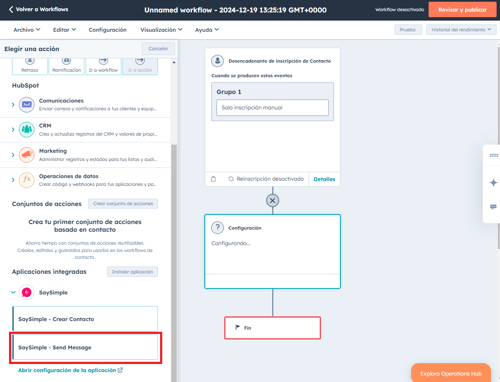
Task: Expand the Marketing category chevron
Action: [x=13, y=155]
